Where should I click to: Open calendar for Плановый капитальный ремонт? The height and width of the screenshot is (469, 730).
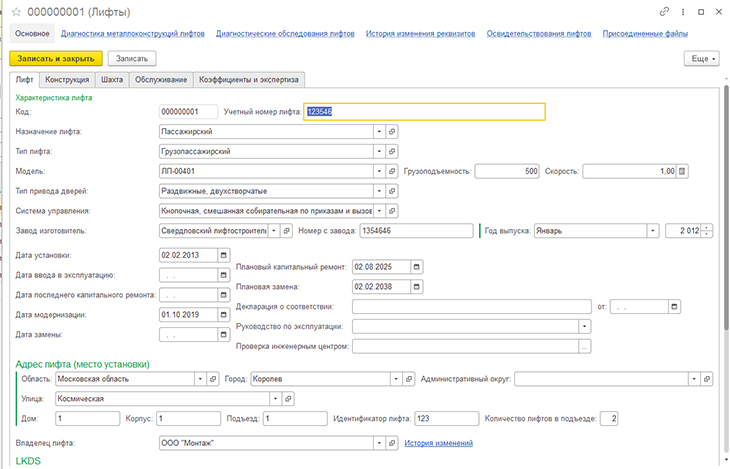(417, 267)
